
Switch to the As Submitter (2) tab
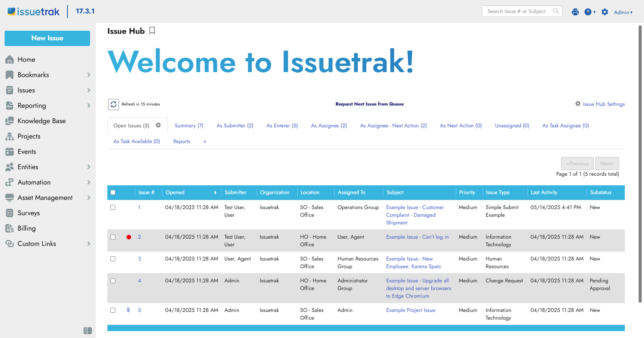[235, 125]
